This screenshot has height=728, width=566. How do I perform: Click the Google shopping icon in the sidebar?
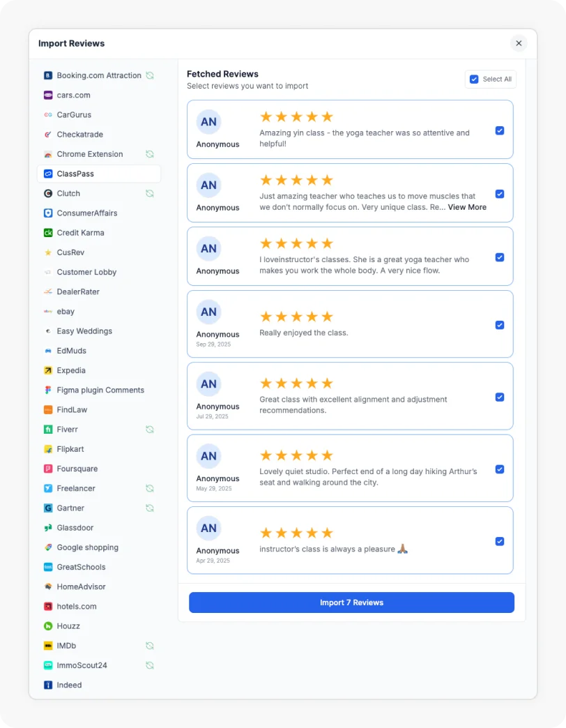coord(47,547)
